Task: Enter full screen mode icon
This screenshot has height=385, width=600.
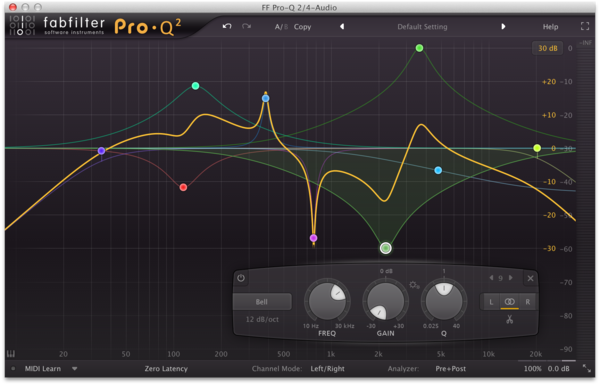Action: click(x=585, y=26)
